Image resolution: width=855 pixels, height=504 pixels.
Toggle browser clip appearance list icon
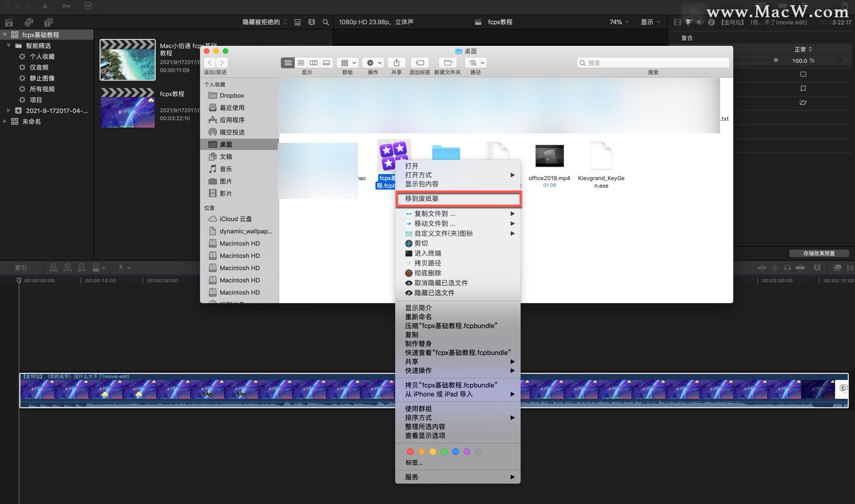point(298,22)
